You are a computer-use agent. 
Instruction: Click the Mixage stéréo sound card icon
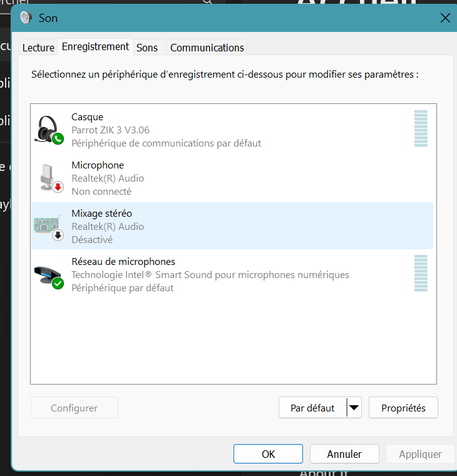pos(49,227)
